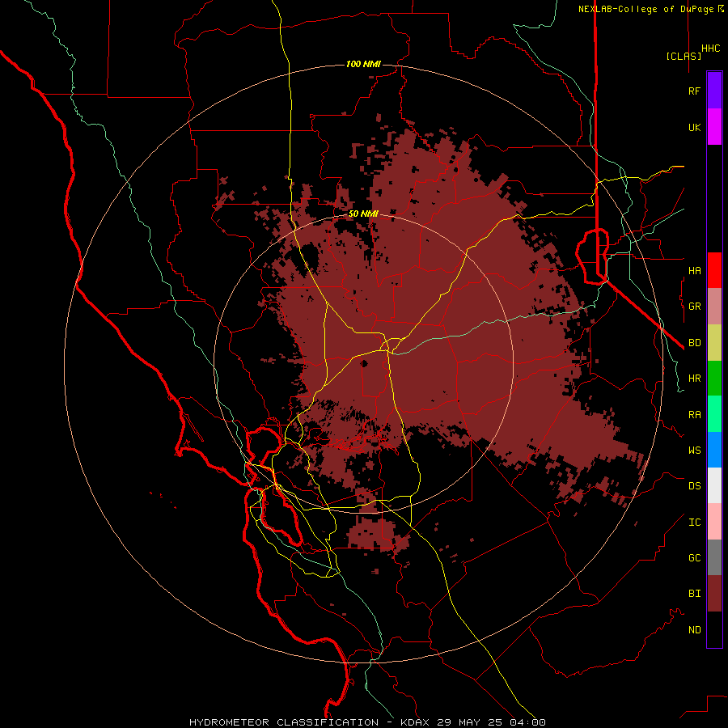
Task: Click the 'GR' legend label
Action: point(694,307)
